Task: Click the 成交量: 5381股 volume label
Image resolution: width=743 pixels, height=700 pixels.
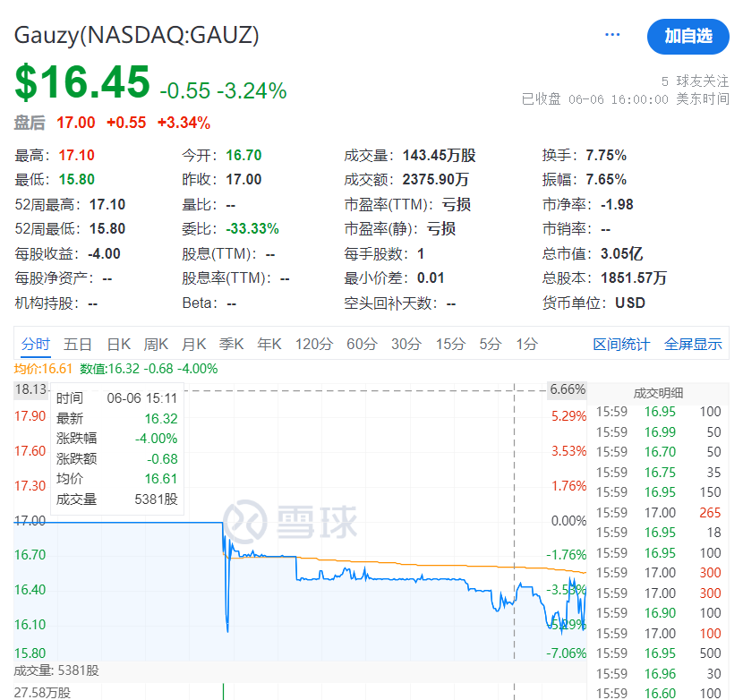Action: (56, 670)
